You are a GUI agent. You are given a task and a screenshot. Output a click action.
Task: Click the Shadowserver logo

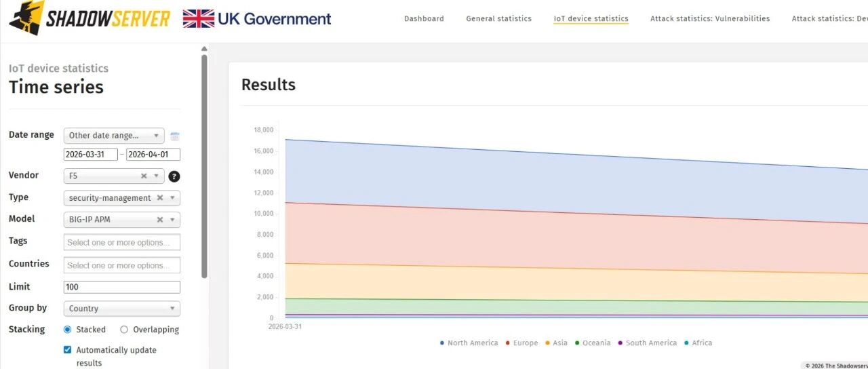tap(90, 18)
